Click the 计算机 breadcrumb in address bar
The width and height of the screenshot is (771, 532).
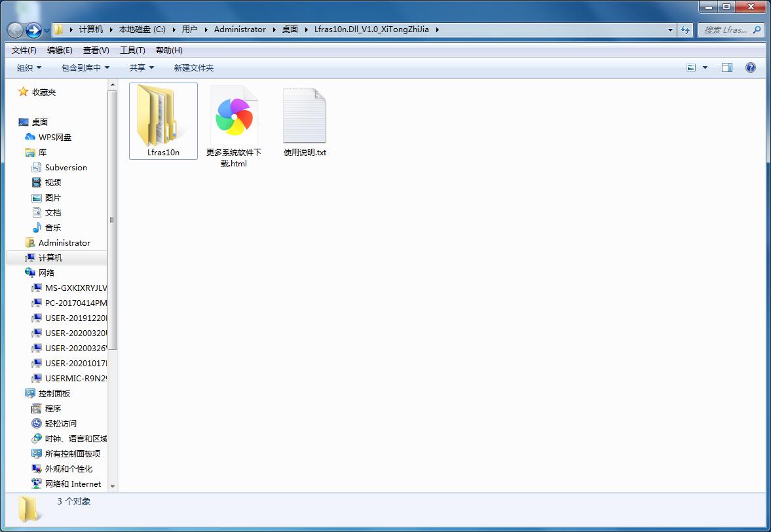tap(91, 29)
